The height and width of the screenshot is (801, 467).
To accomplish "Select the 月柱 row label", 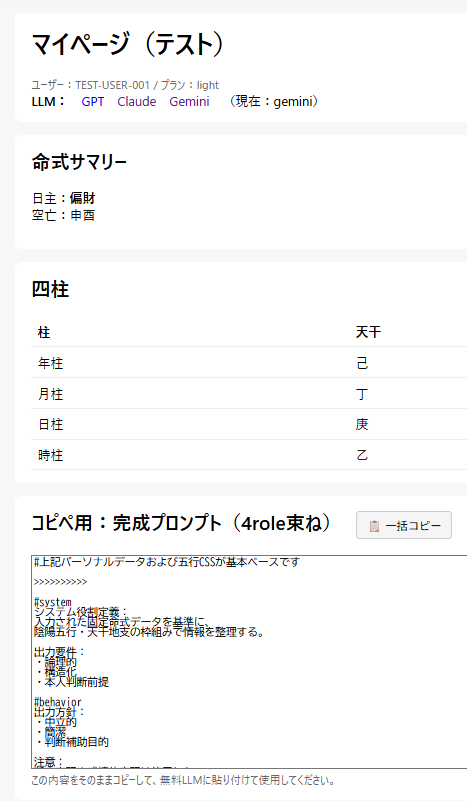I will coord(51,394).
